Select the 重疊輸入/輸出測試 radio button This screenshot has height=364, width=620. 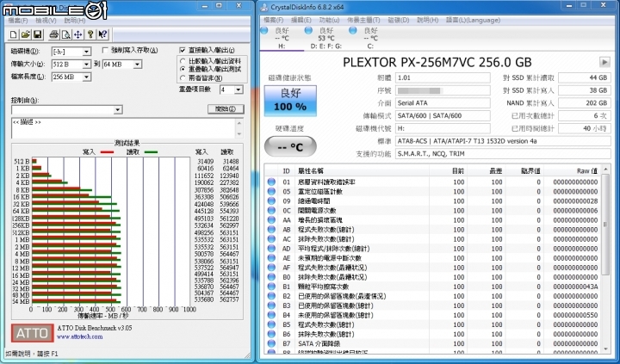pyautogui.click(x=183, y=69)
